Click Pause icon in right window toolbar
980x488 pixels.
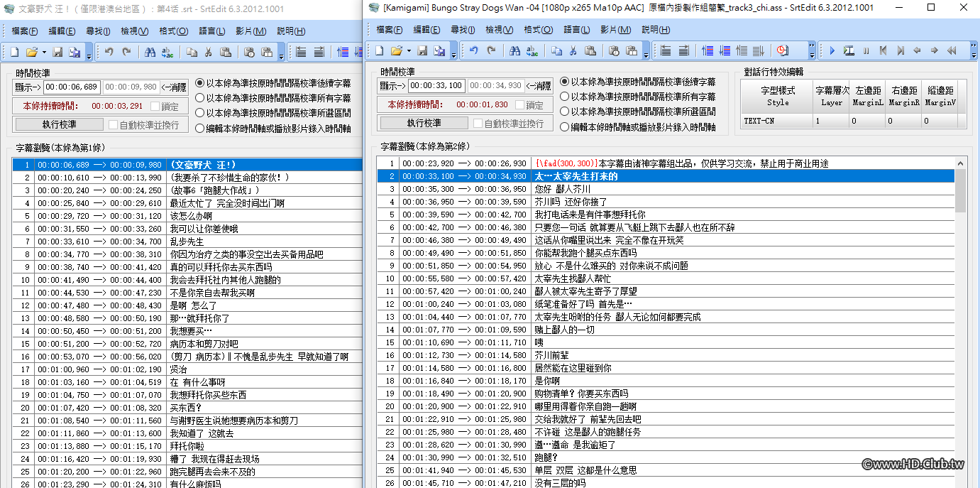866,50
